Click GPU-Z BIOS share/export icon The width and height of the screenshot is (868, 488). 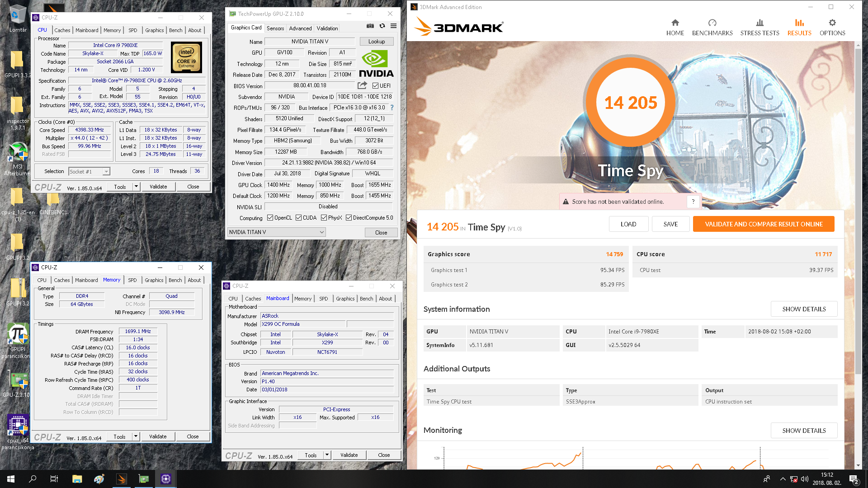(363, 85)
